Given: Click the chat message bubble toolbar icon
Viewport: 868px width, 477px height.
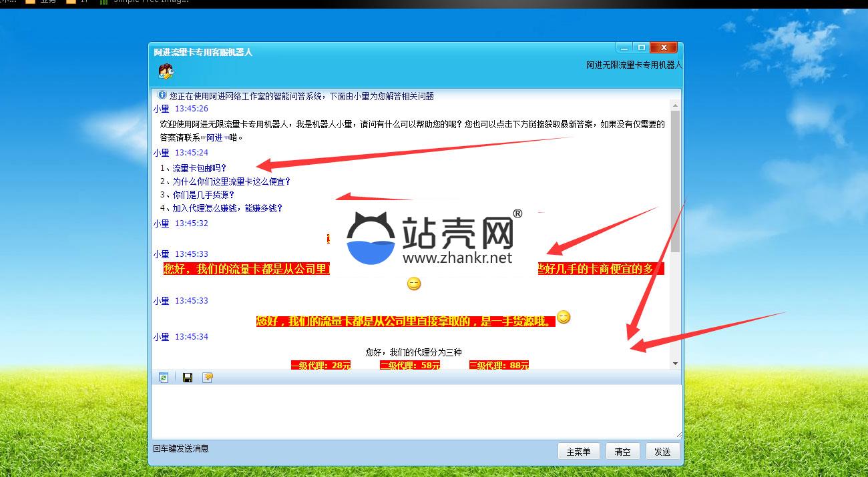Looking at the screenshot, I should [208, 378].
